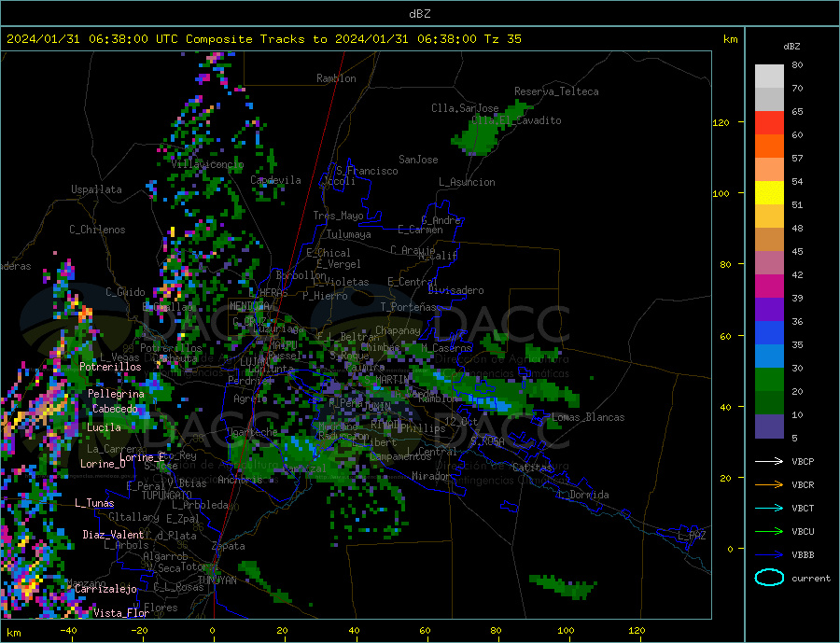Click the 'Vista_Flor' map label
Image resolution: width=840 pixels, height=643 pixels.
tap(121, 613)
